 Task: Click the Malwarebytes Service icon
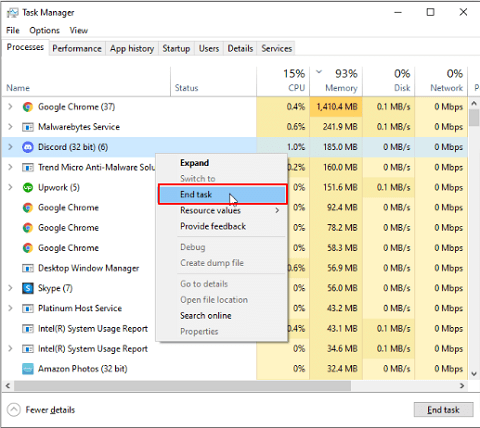tap(28, 127)
